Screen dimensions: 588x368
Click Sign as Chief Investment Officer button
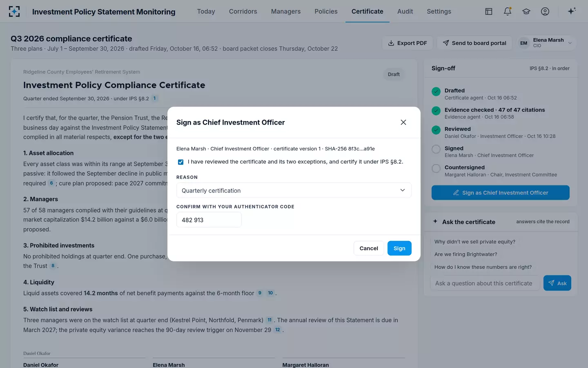click(x=501, y=193)
